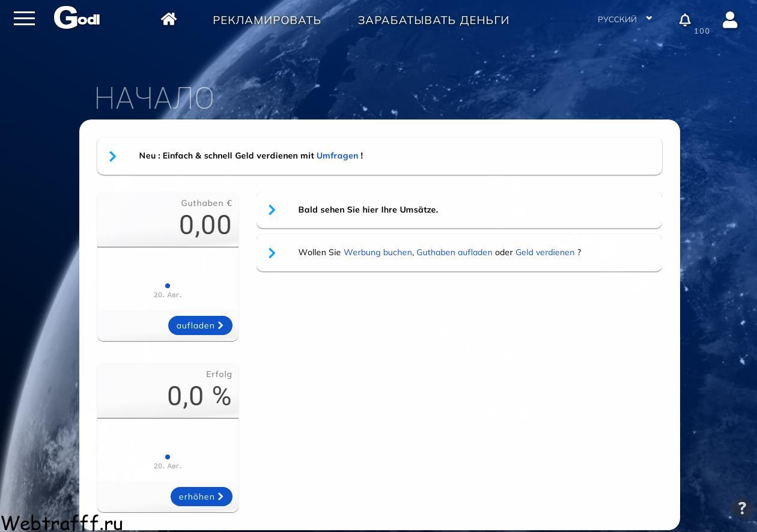Click the arrow beside the Umfragen announcement
This screenshot has height=532, width=757.
tap(113, 156)
